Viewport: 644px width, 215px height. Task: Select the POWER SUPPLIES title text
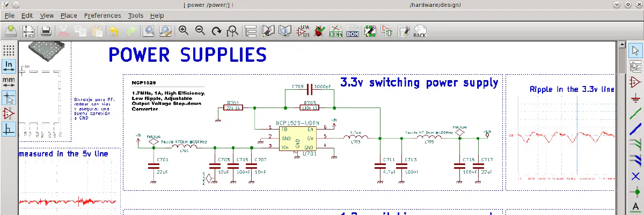[x=188, y=55]
